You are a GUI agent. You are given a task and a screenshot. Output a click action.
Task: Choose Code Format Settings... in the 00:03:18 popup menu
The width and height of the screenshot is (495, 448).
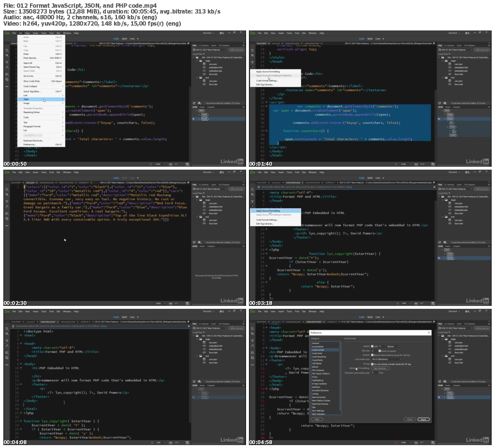pyautogui.click(x=267, y=219)
